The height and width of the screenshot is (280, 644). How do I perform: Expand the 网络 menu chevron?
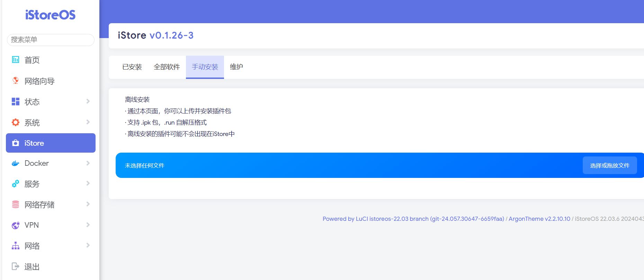pyautogui.click(x=88, y=245)
